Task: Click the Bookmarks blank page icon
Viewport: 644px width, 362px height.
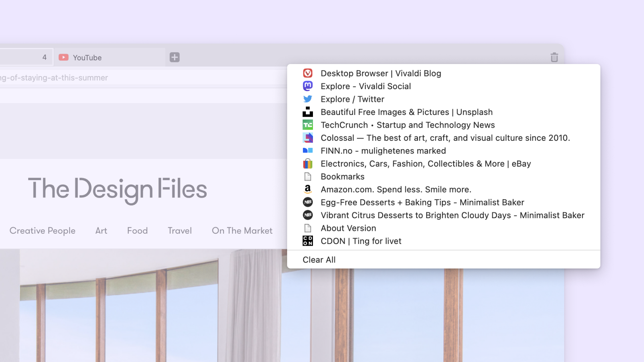Action: tap(308, 177)
